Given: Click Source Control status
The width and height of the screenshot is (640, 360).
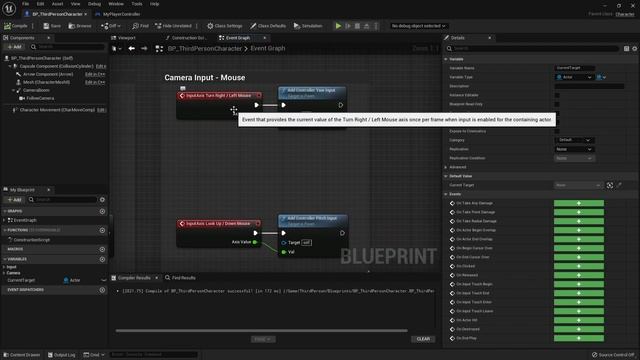Looking at the screenshot, I should (x=613, y=355).
